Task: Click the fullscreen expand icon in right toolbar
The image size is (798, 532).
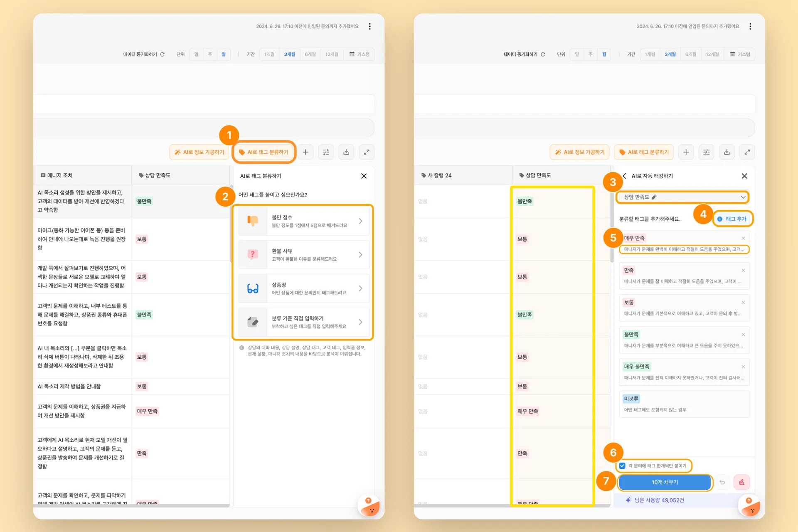Action: coord(747,152)
